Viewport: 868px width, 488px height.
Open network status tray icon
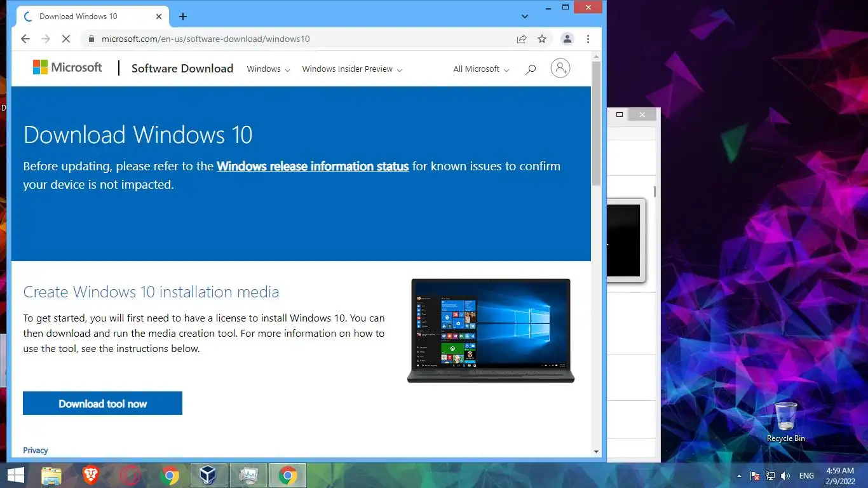point(770,476)
